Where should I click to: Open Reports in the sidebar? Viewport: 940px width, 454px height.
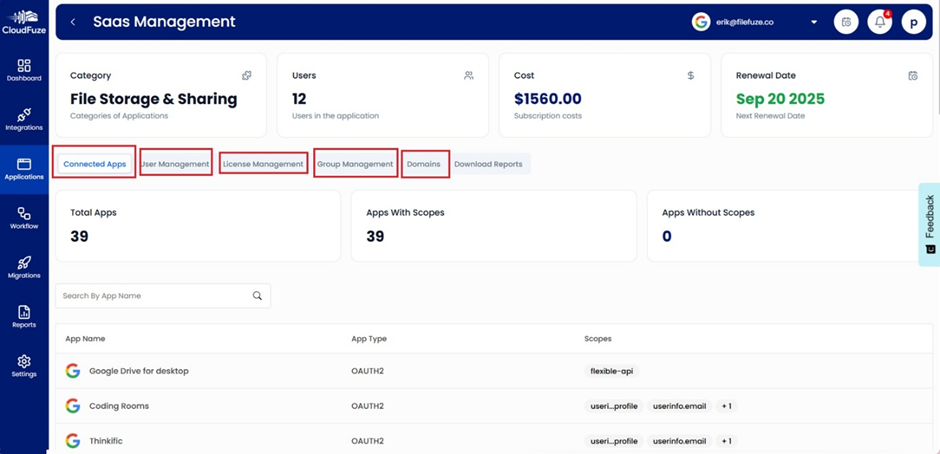coord(24,317)
